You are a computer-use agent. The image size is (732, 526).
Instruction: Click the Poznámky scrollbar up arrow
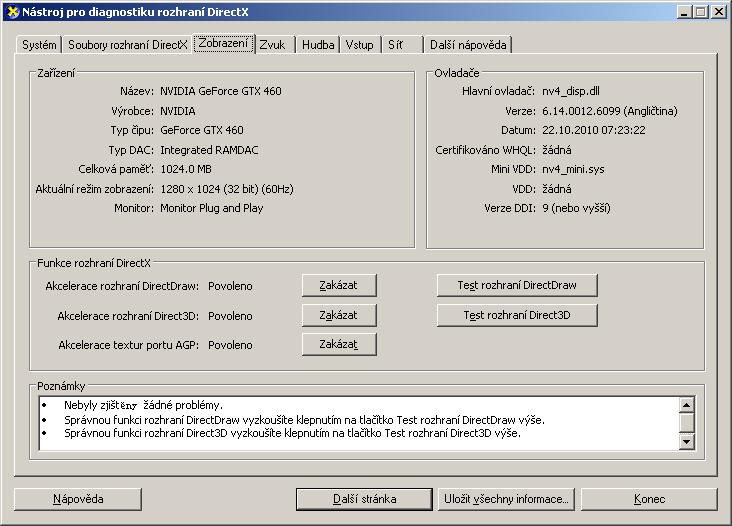click(x=686, y=405)
